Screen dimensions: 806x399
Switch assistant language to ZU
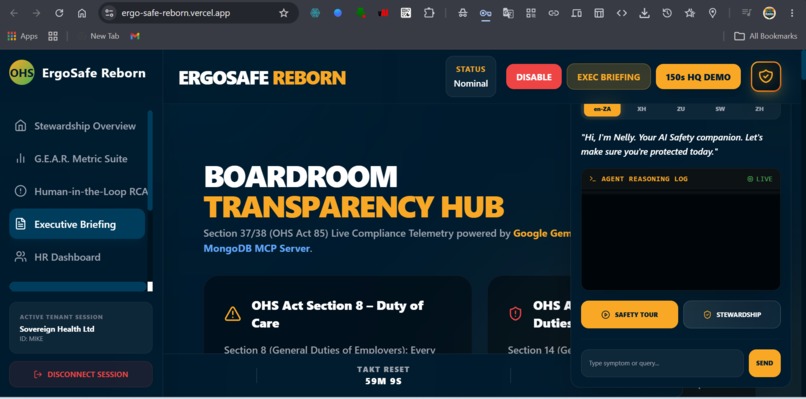[681, 109]
